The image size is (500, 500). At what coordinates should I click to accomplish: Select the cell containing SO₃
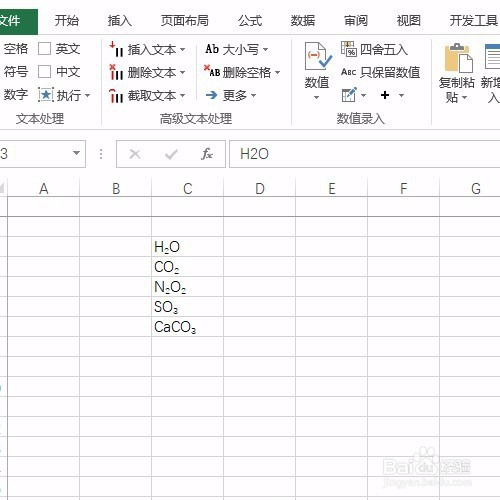tap(187, 307)
